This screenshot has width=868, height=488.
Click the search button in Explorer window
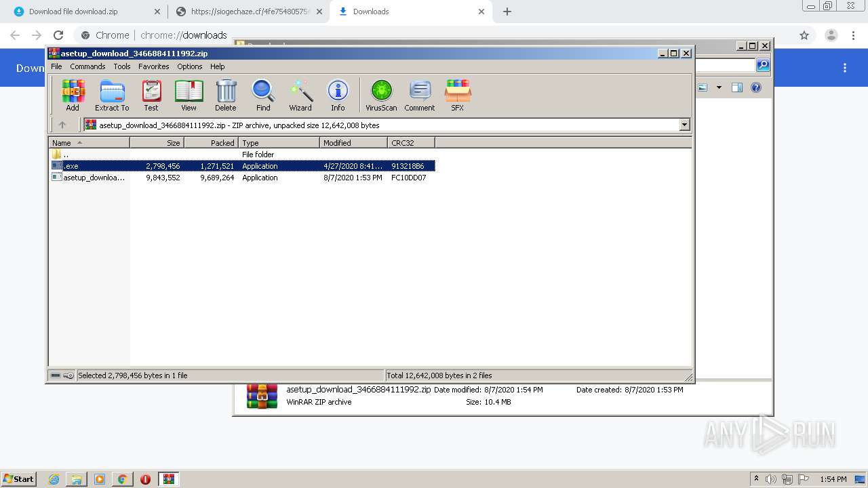click(x=763, y=65)
